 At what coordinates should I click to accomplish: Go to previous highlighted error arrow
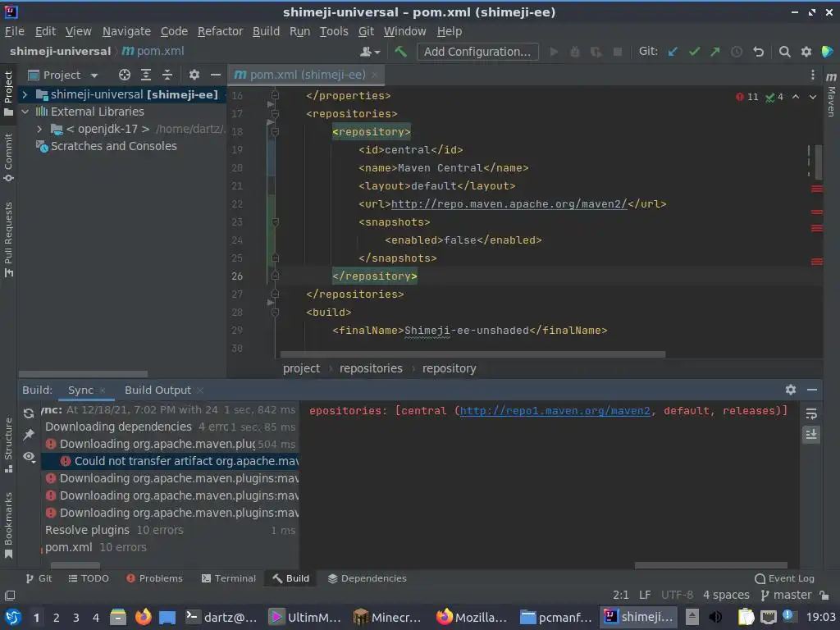click(796, 97)
